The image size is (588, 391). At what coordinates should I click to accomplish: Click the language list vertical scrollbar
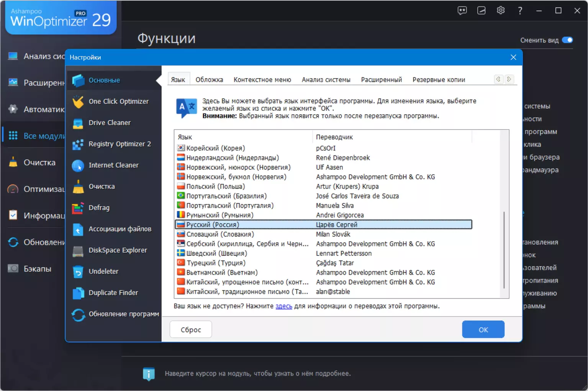coord(504,250)
